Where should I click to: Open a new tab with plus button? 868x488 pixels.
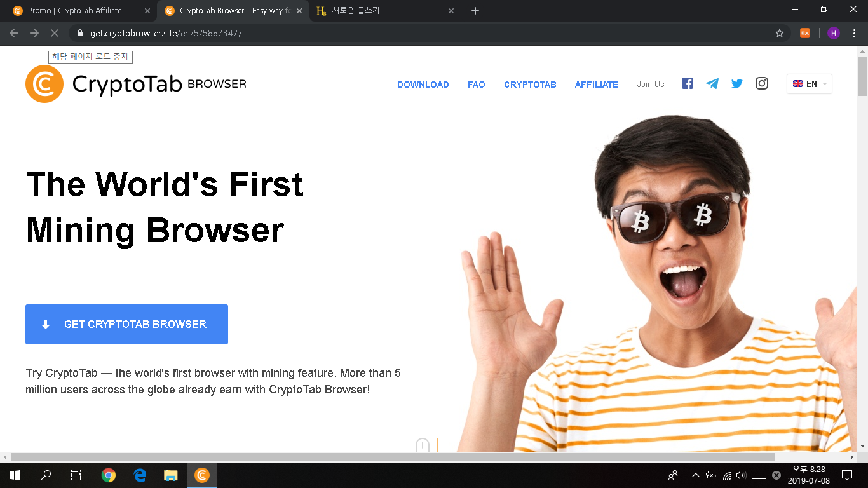coord(475,11)
